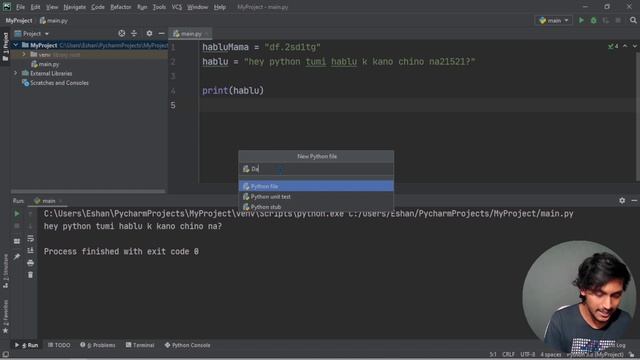Run the main configuration with green play button

point(581,20)
